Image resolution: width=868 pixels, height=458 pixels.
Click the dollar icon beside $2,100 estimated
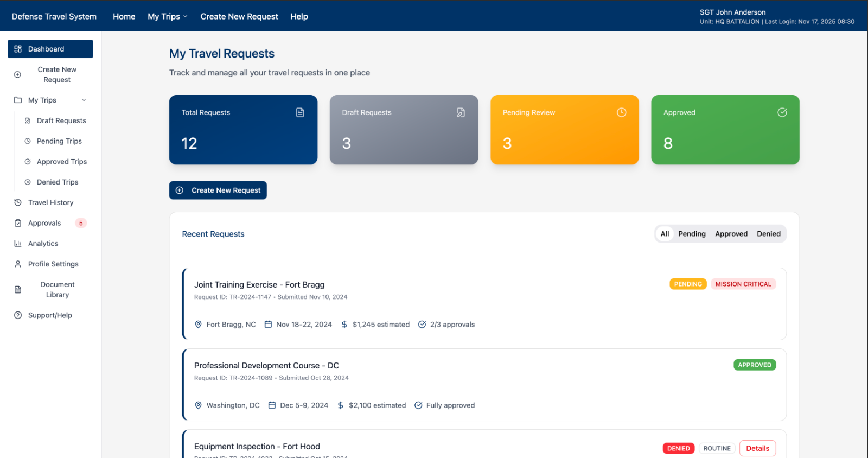(x=341, y=405)
